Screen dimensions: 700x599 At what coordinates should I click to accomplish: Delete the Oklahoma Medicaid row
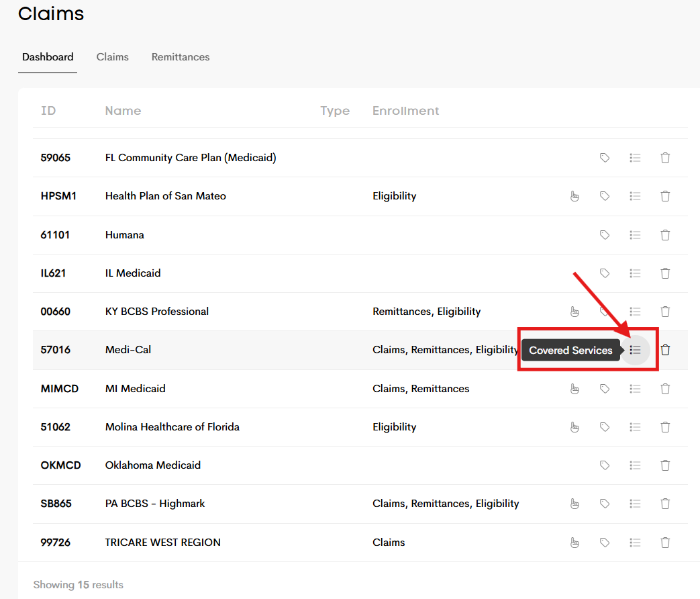[x=665, y=465]
